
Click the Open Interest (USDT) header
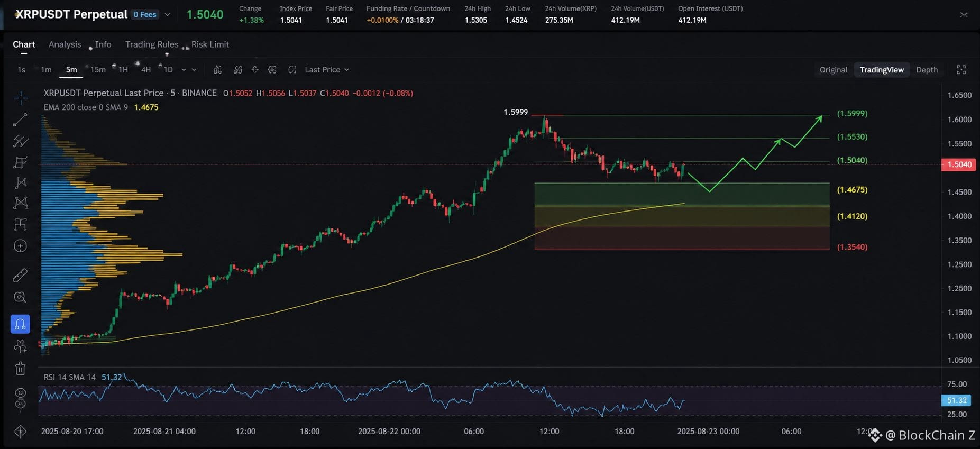coord(710,8)
